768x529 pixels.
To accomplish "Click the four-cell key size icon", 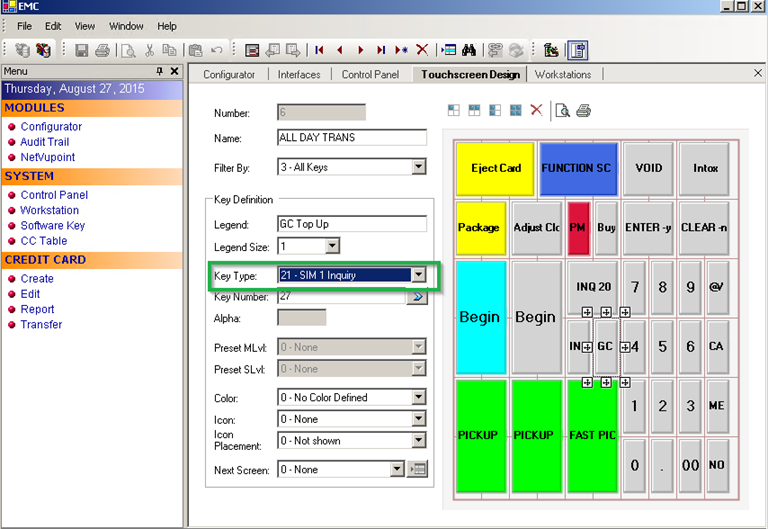I will [x=516, y=111].
